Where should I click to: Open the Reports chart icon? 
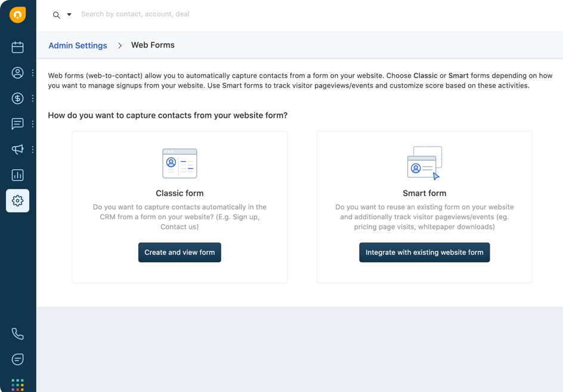(18, 175)
